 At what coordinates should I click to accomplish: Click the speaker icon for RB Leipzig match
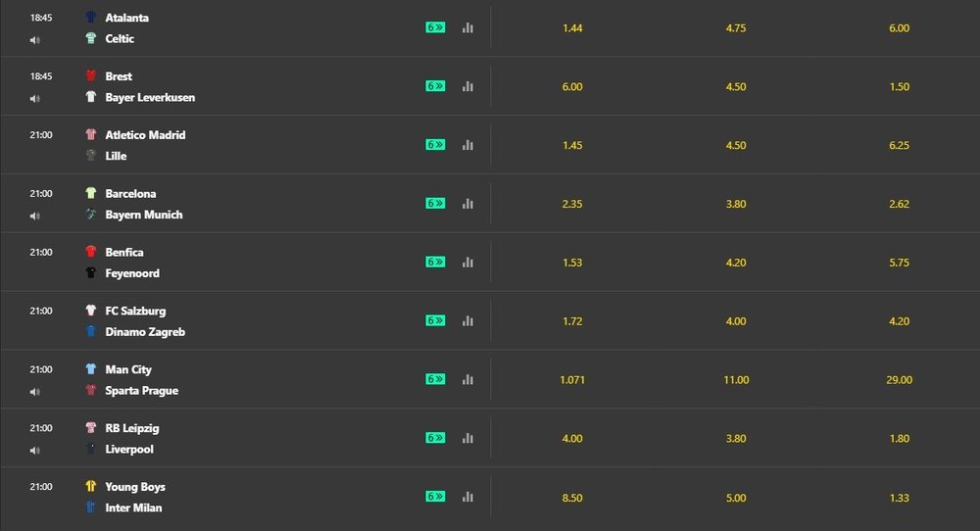click(x=34, y=451)
